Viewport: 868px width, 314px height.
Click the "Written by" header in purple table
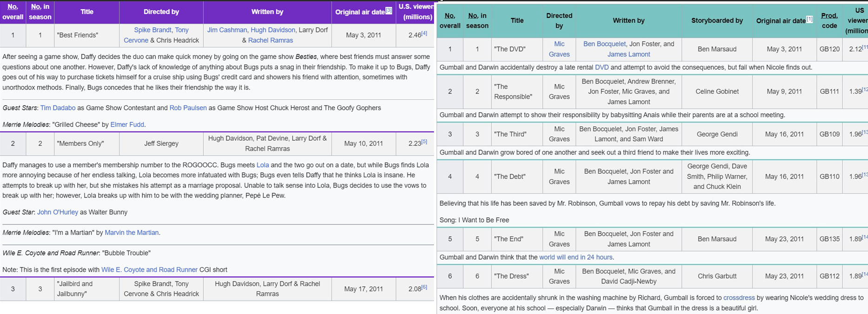point(267,12)
